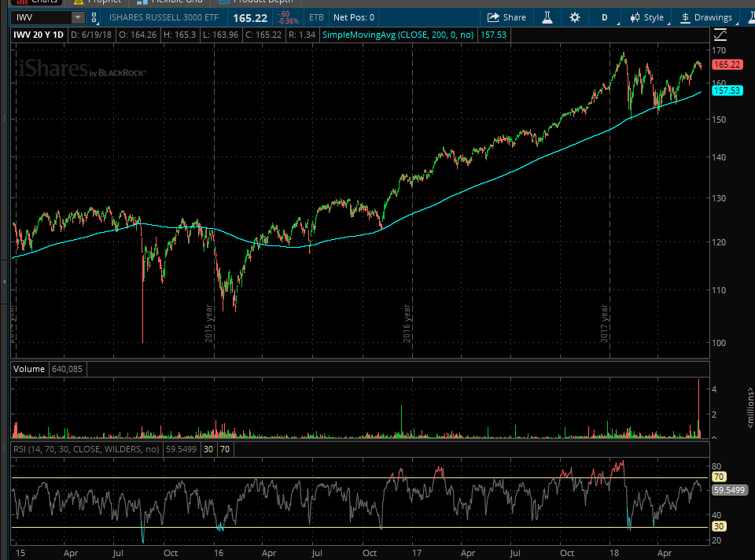Switch to the Charts tab
The width and height of the screenshot is (755, 560).
(x=38, y=2)
